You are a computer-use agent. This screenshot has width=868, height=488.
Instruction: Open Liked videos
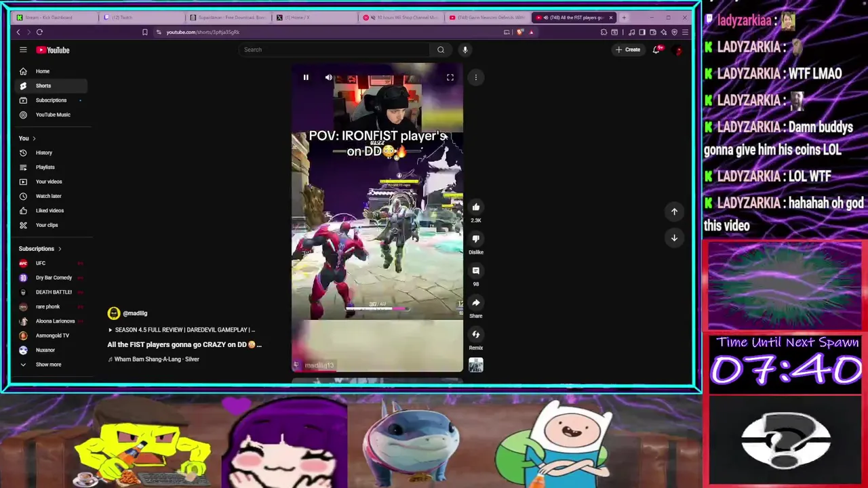tap(51, 211)
